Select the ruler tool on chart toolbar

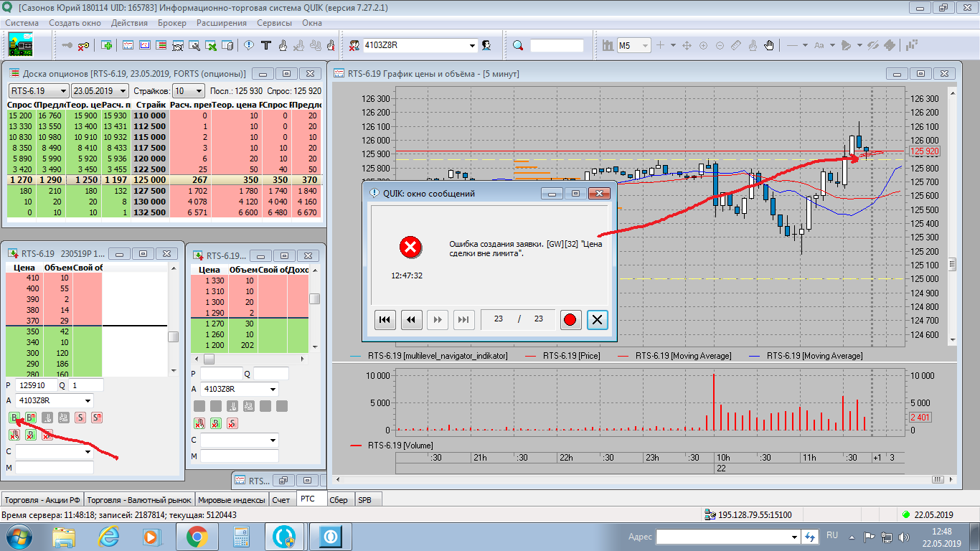coord(736,45)
